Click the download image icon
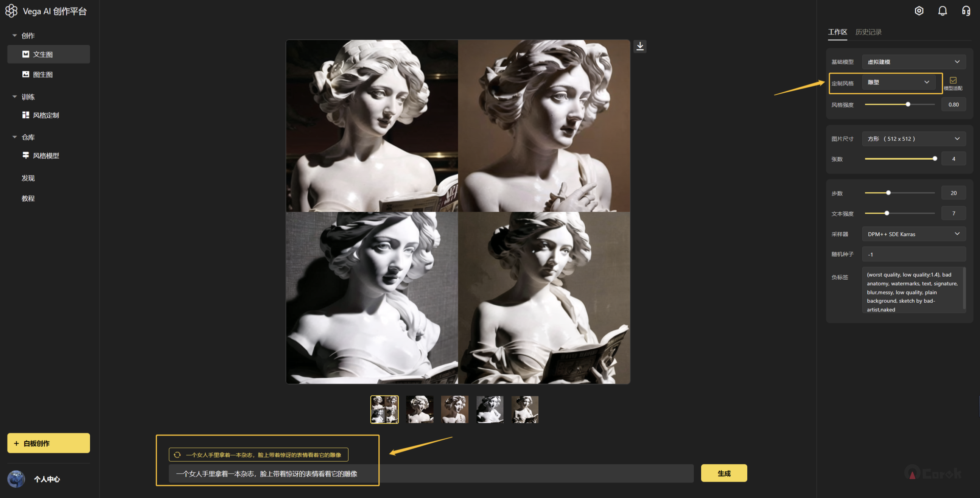980x498 pixels. click(640, 47)
